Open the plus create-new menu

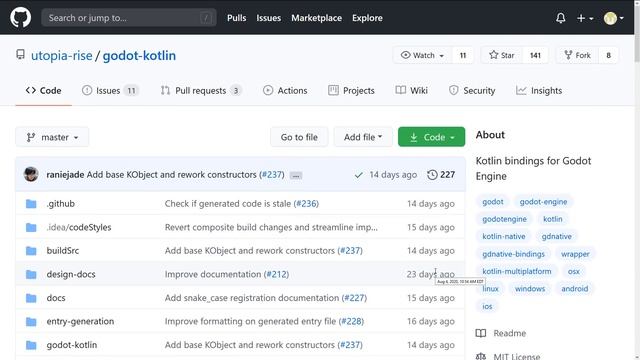[x=584, y=18]
